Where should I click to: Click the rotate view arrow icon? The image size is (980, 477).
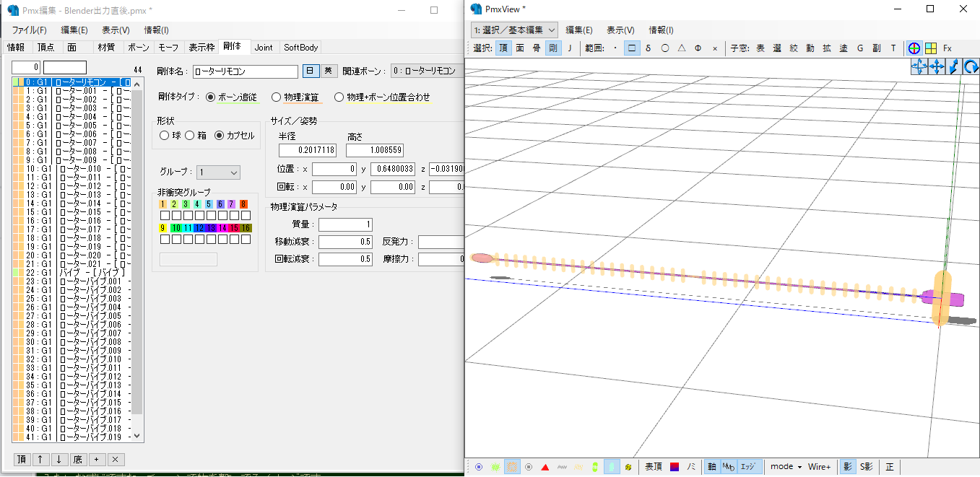click(x=971, y=67)
